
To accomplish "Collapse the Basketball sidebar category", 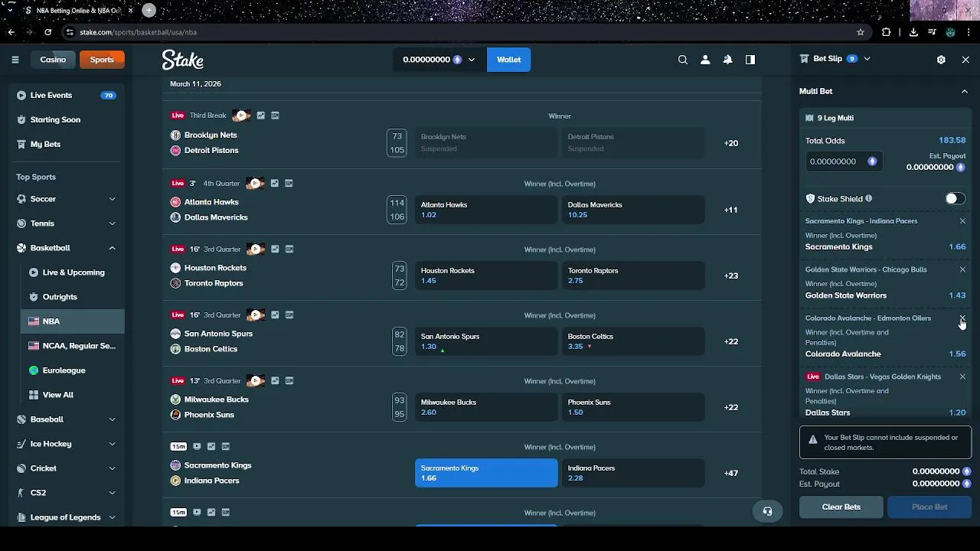I will (112, 248).
